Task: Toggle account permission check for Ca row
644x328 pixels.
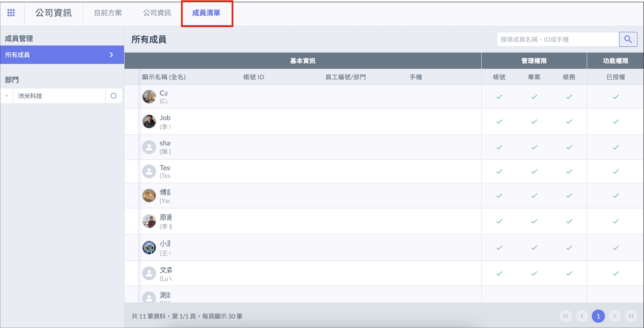Action: click(x=499, y=97)
